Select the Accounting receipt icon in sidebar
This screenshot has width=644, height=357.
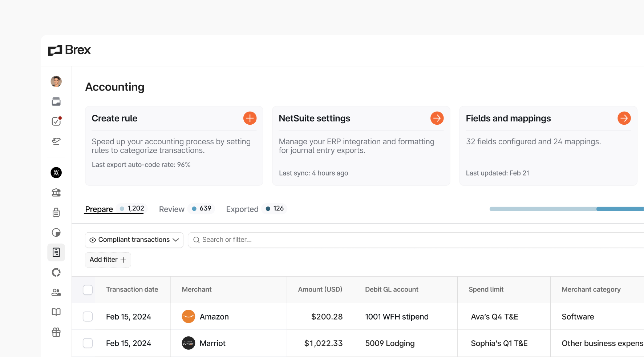click(56, 252)
